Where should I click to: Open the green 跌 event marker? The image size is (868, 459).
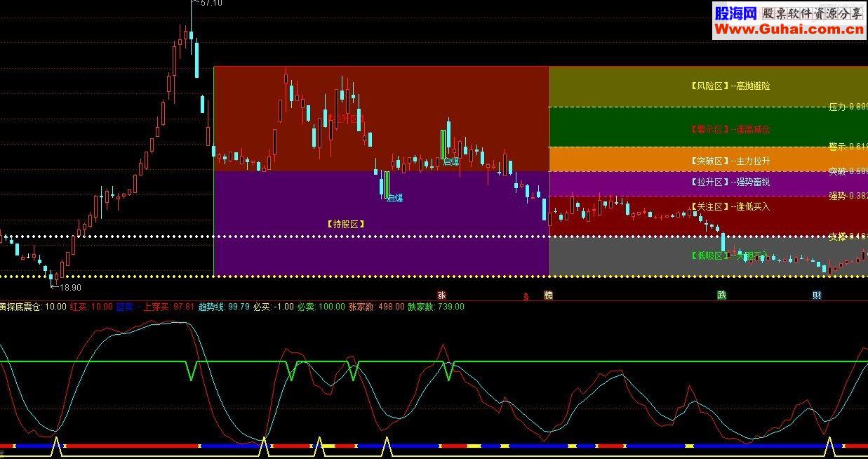coord(721,295)
